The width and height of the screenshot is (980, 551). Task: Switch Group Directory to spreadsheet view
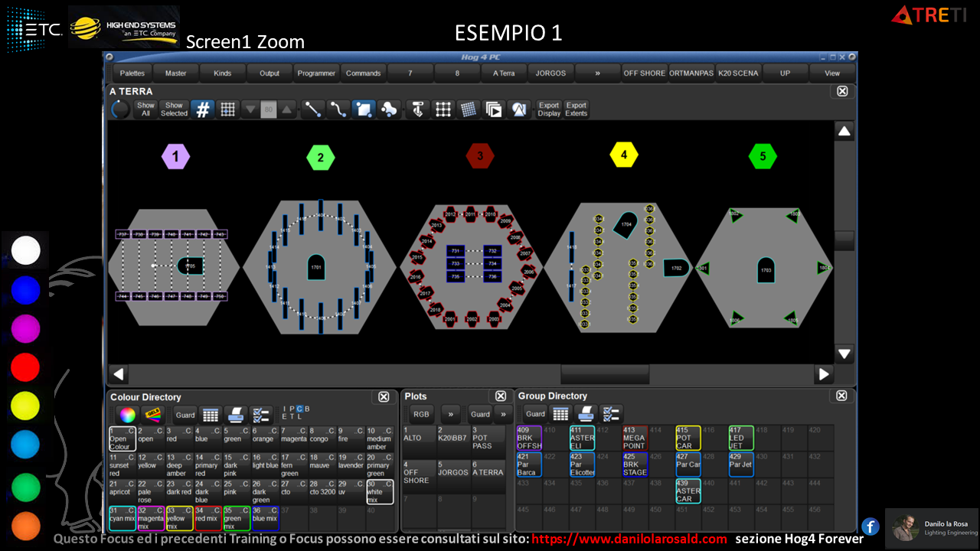point(560,414)
